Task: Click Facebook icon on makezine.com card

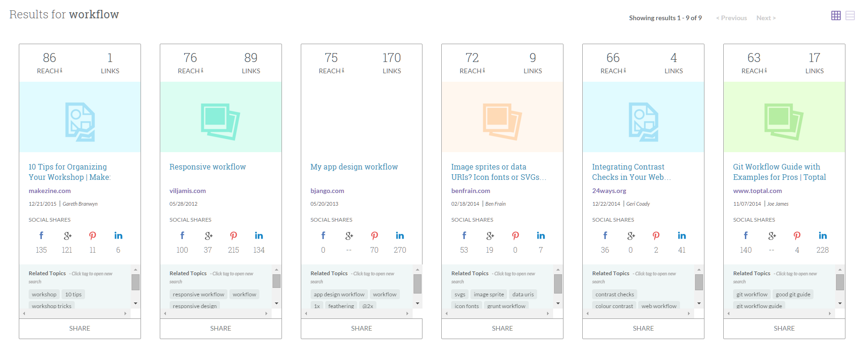Action: pyautogui.click(x=41, y=235)
